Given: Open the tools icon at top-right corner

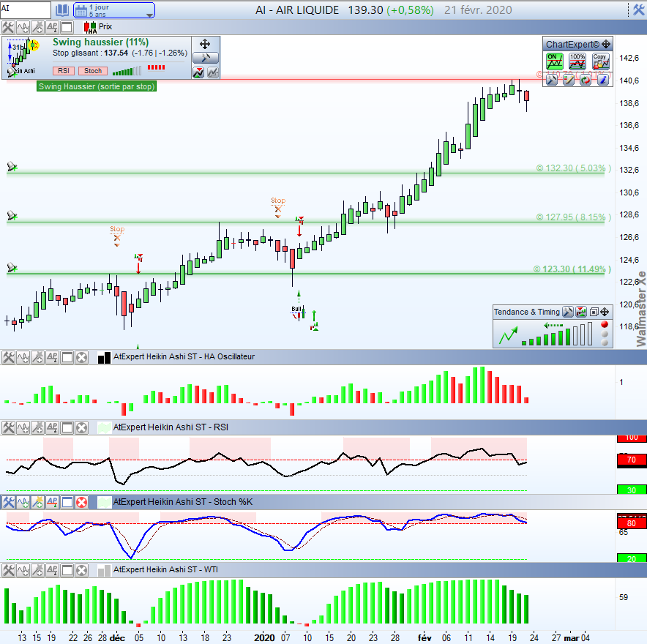Looking at the screenshot, I should [x=639, y=10].
